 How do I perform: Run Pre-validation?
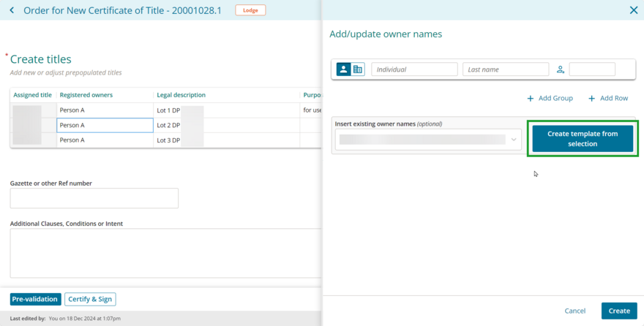[x=36, y=300]
